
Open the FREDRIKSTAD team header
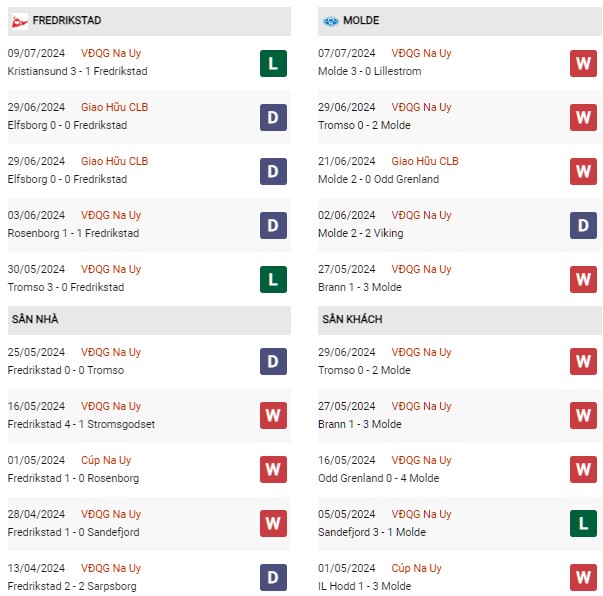[x=149, y=21]
